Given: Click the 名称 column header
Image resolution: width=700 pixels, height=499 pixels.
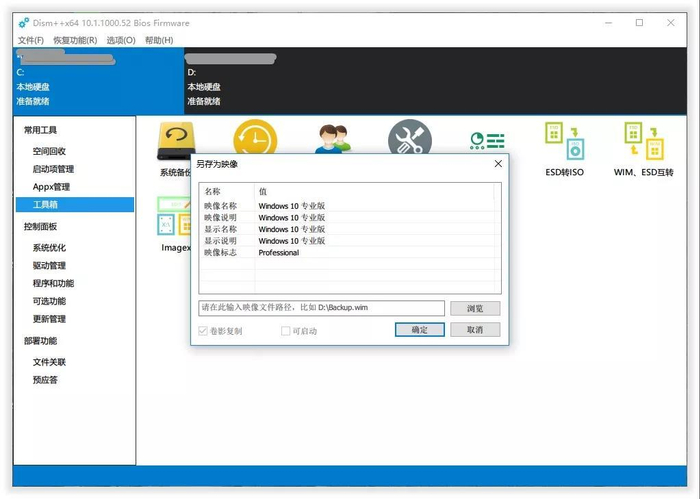Looking at the screenshot, I should (x=227, y=191).
